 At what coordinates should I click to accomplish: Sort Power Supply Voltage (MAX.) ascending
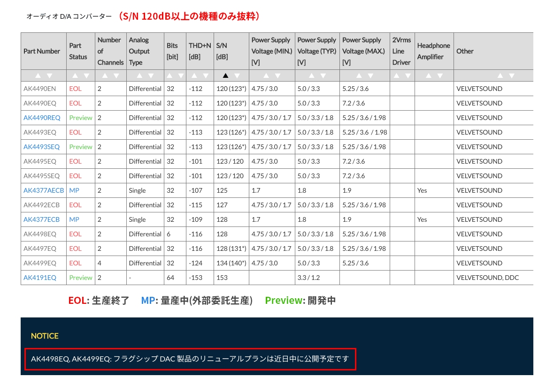click(x=359, y=75)
